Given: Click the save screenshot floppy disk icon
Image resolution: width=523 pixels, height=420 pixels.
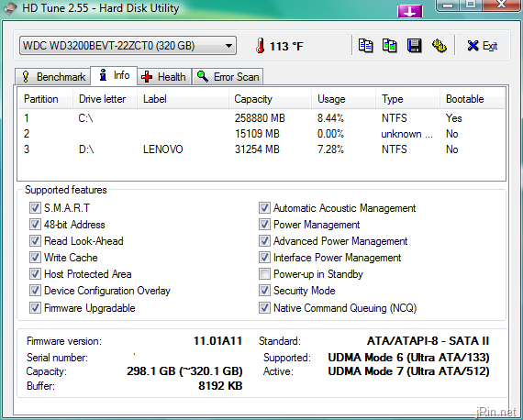Looking at the screenshot, I should (x=414, y=46).
